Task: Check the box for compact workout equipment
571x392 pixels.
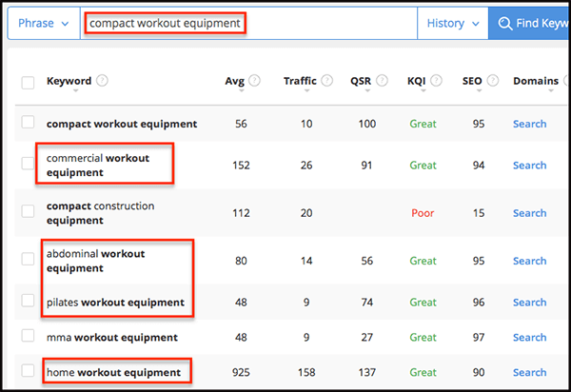Action: click(x=28, y=123)
